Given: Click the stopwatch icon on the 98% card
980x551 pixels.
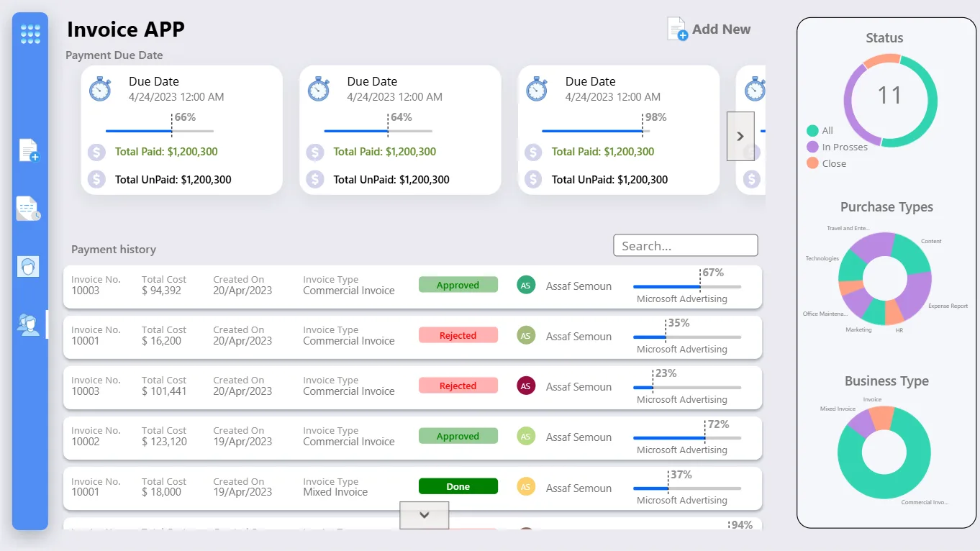Looking at the screenshot, I should (536, 89).
